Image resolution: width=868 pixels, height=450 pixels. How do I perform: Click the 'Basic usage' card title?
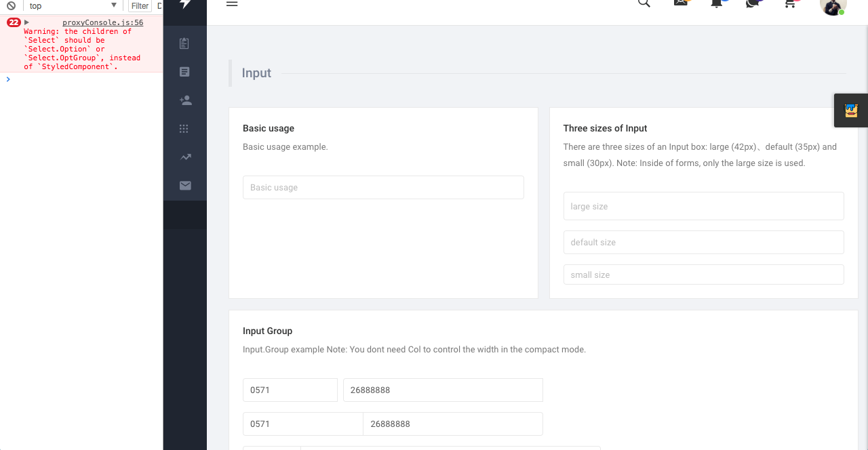(x=269, y=128)
